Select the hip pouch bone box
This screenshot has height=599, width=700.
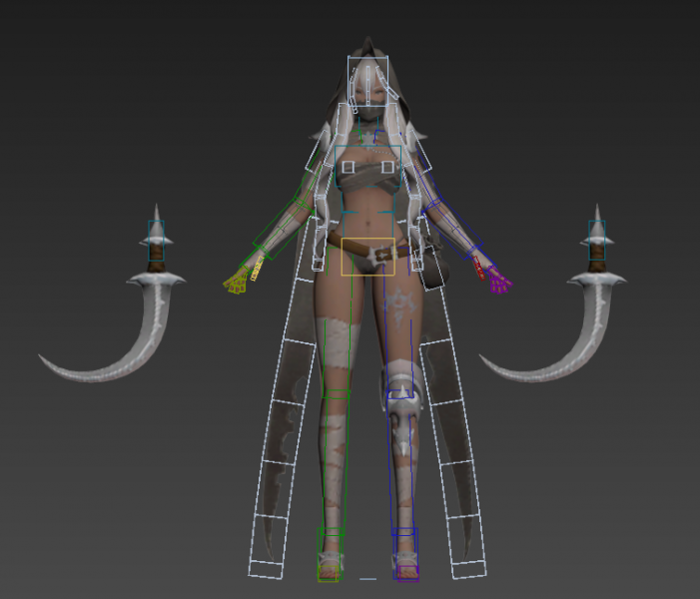click(428, 268)
